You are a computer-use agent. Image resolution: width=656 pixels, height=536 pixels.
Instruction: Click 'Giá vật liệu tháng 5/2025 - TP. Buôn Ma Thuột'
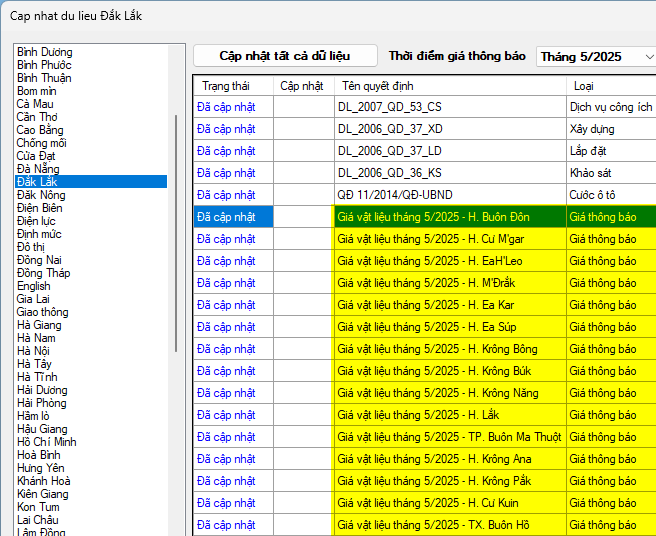pyautogui.click(x=450, y=437)
